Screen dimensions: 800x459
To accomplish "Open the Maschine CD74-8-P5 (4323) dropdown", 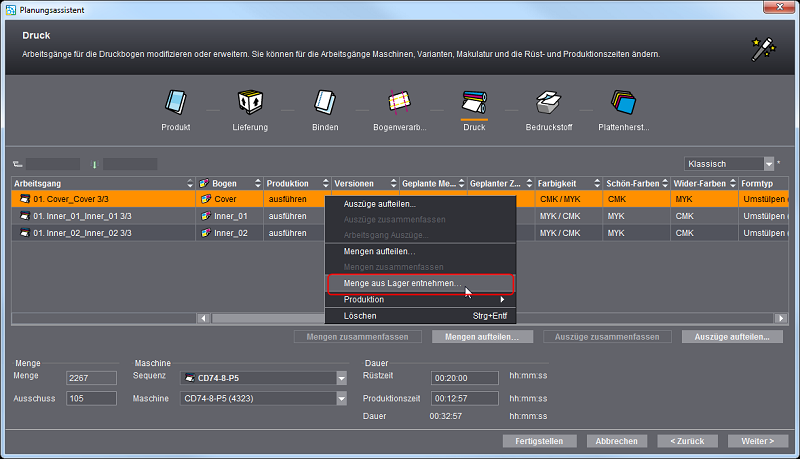I will tap(342, 398).
